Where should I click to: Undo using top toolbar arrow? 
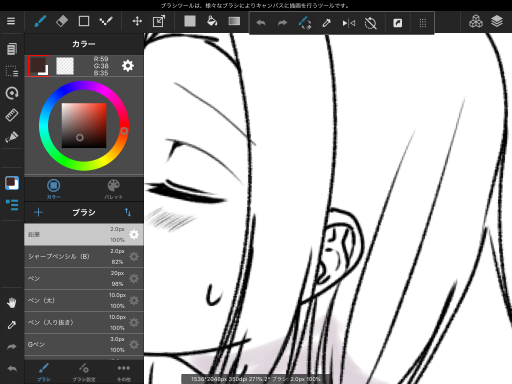(261, 23)
